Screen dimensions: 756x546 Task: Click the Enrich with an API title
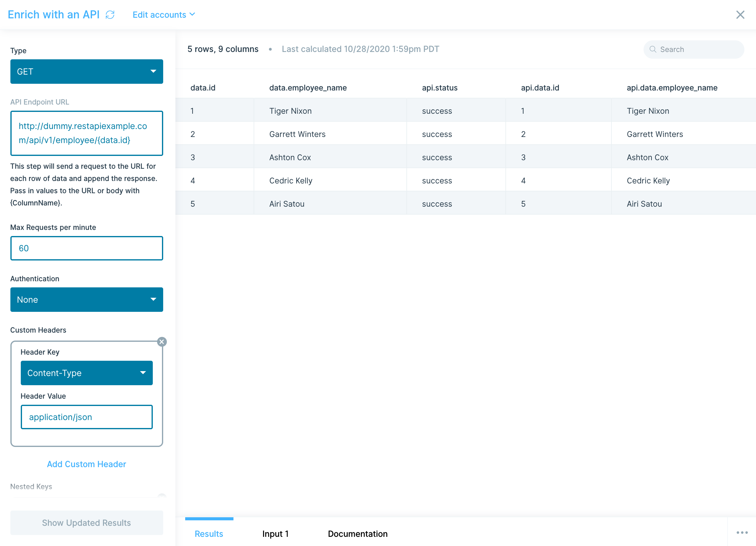pos(54,15)
